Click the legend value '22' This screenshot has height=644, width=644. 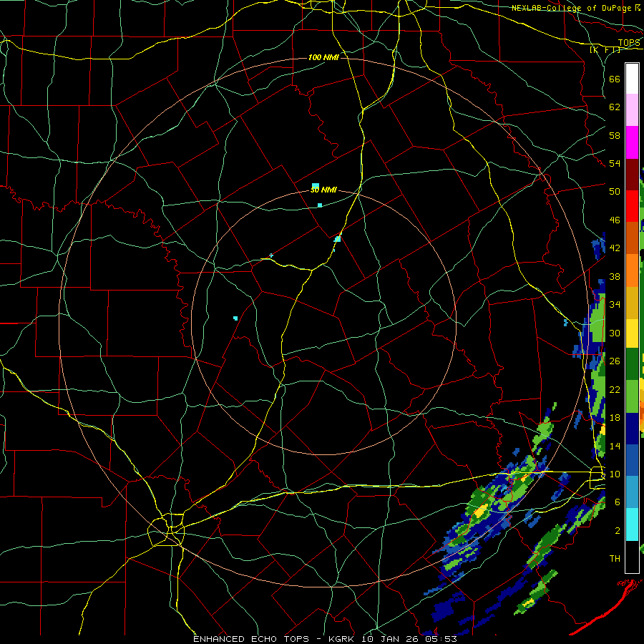coord(615,390)
